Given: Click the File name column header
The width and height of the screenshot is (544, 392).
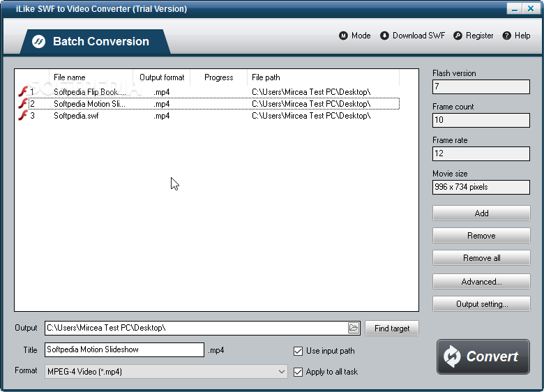Looking at the screenshot, I should 91,77.
